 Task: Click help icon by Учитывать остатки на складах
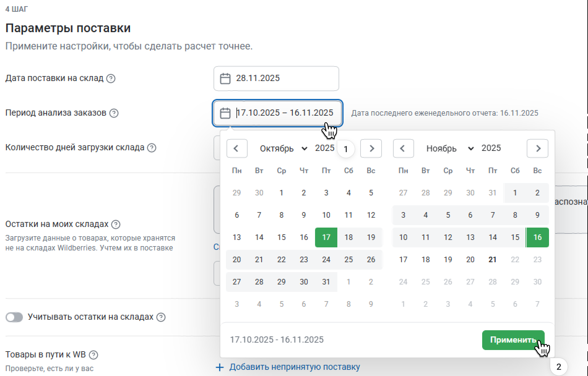161,317
